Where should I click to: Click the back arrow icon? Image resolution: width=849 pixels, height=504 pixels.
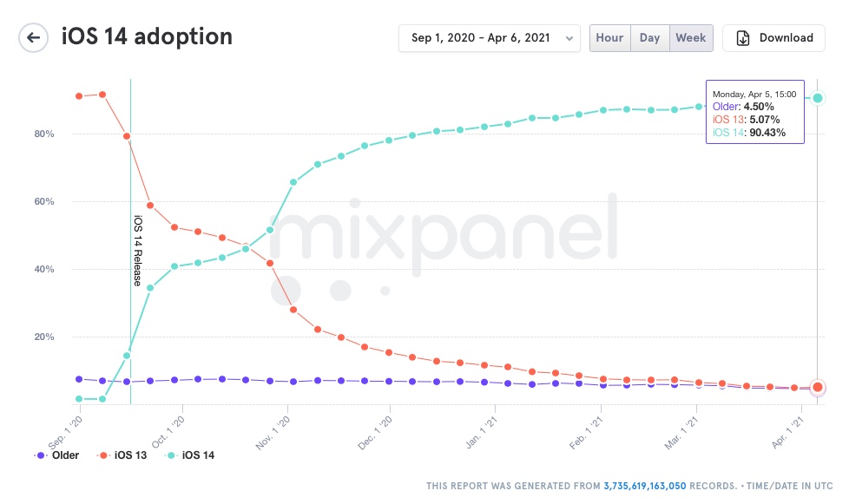pyautogui.click(x=34, y=37)
